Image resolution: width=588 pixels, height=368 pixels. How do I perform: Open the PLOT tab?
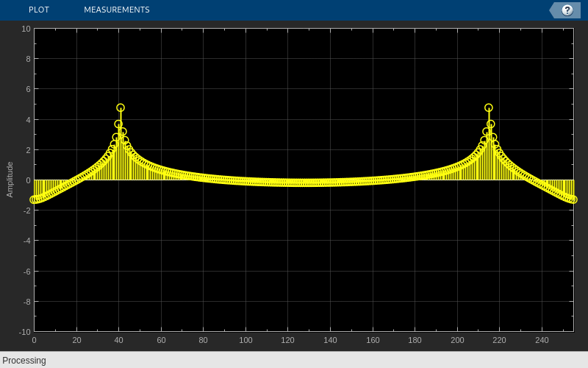click(39, 10)
